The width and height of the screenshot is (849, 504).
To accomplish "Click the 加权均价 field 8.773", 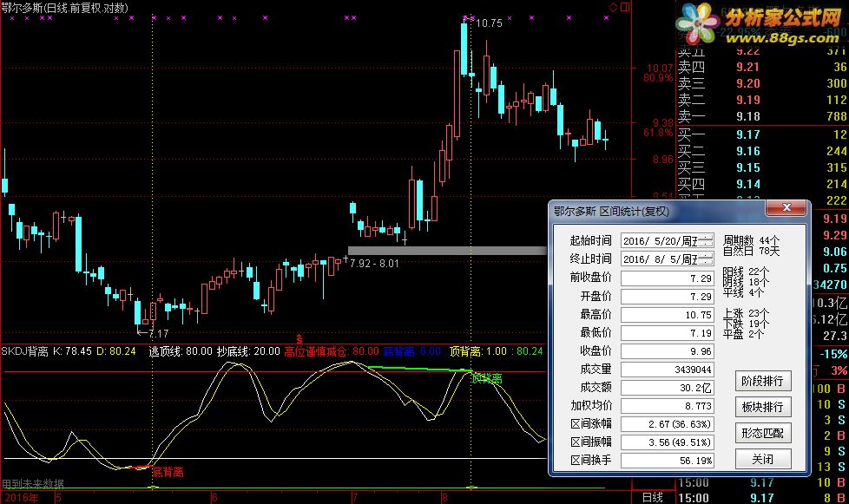I will [667, 406].
